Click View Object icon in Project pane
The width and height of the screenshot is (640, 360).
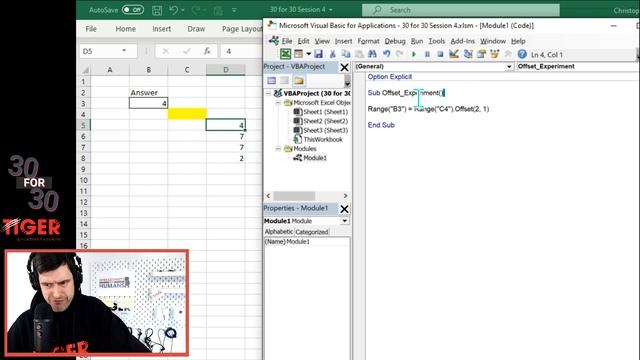click(x=284, y=80)
